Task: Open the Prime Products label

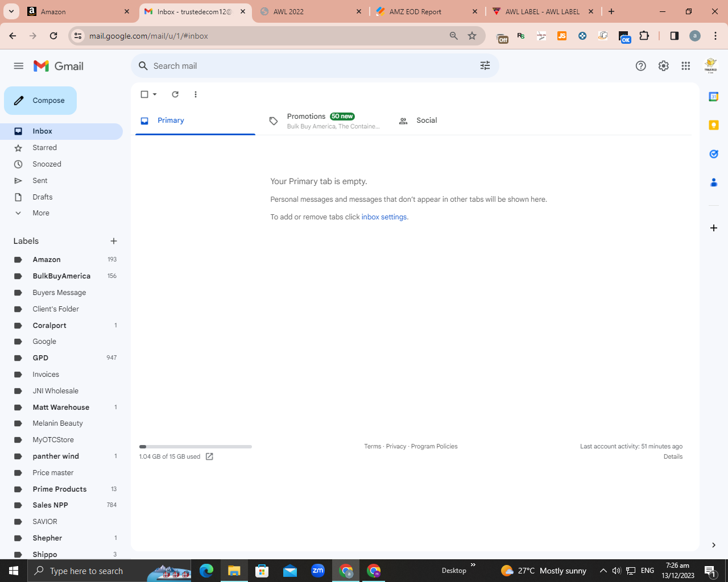Action: 61,489
